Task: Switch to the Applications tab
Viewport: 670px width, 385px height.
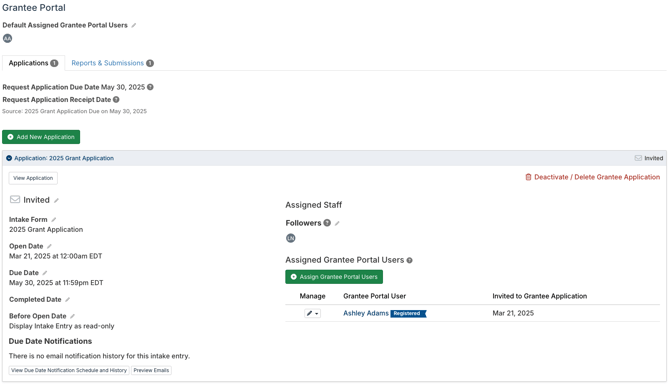Action: pos(33,63)
